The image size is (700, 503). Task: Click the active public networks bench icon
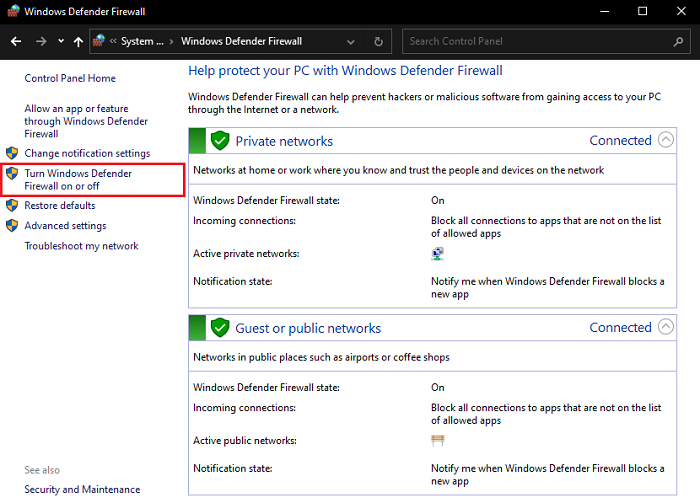coord(437,441)
